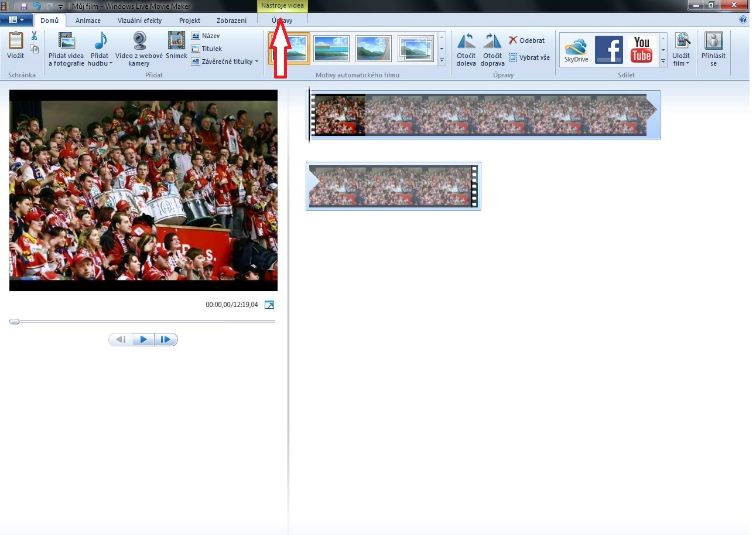Step forward one frame in the preview
Screen dimensions: 756x535
pyautogui.click(x=166, y=339)
